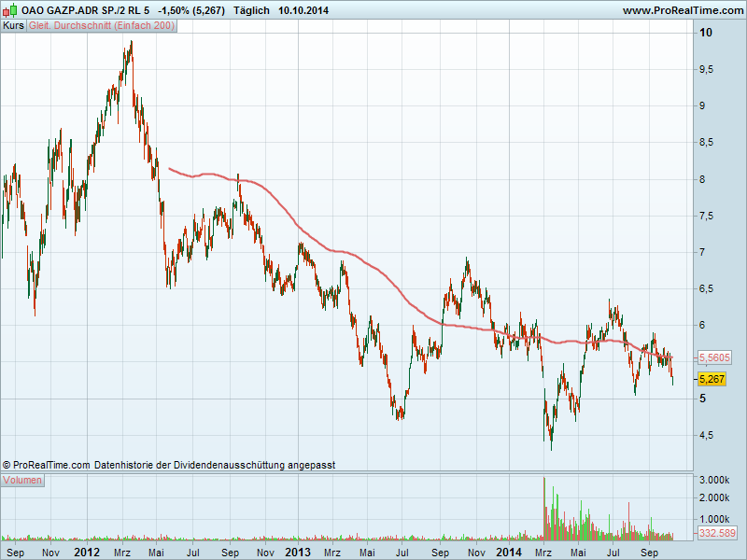Click the 4,5 price axis label
747x560 pixels.
(x=706, y=435)
